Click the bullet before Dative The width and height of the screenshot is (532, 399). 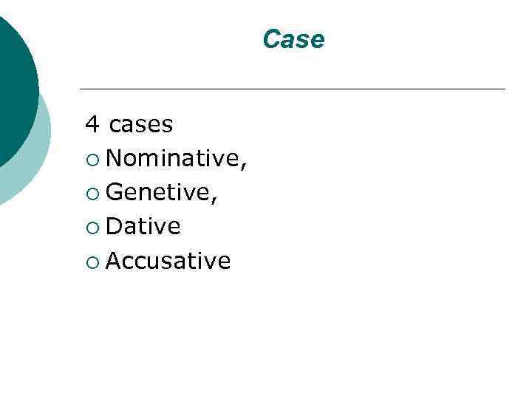point(90,227)
